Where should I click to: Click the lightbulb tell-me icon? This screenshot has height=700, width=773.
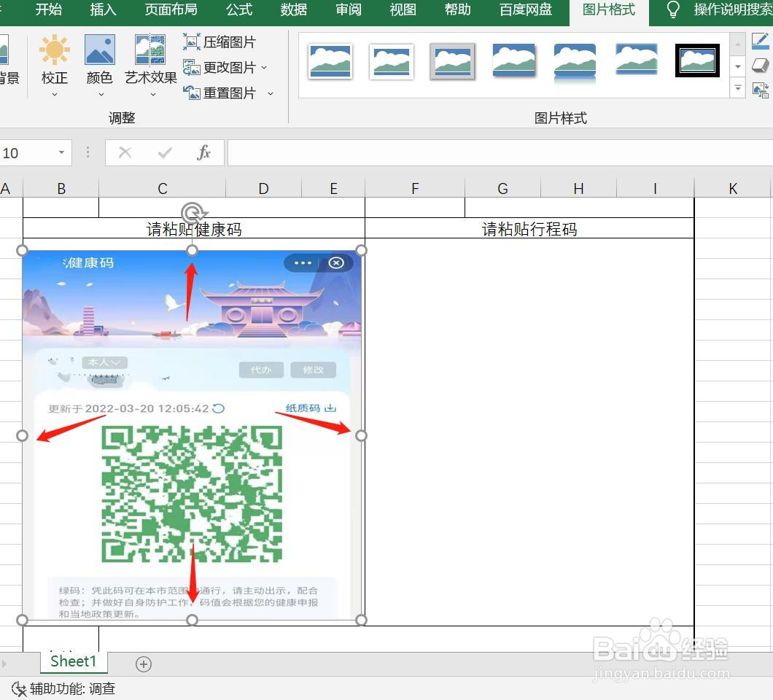(x=673, y=9)
